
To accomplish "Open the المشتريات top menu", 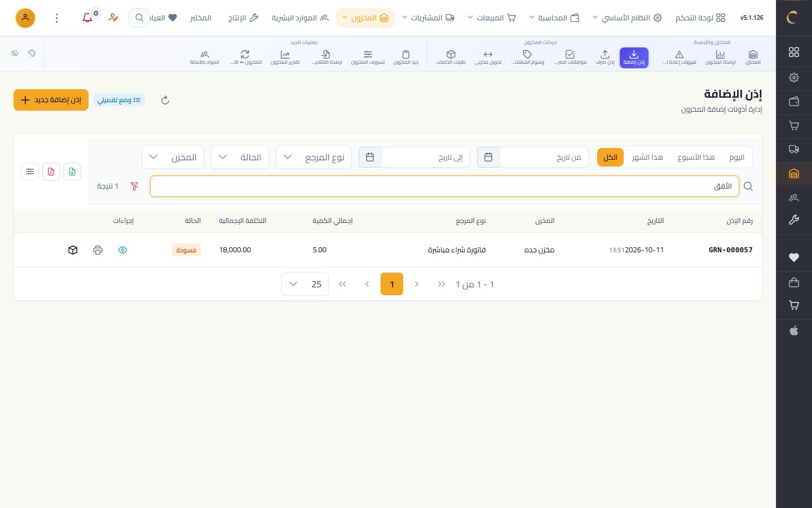I will tap(428, 18).
